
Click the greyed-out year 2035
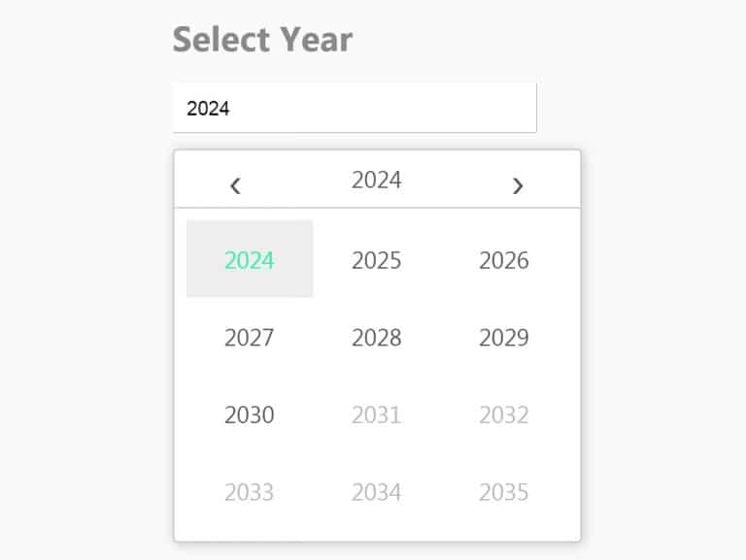tap(504, 492)
